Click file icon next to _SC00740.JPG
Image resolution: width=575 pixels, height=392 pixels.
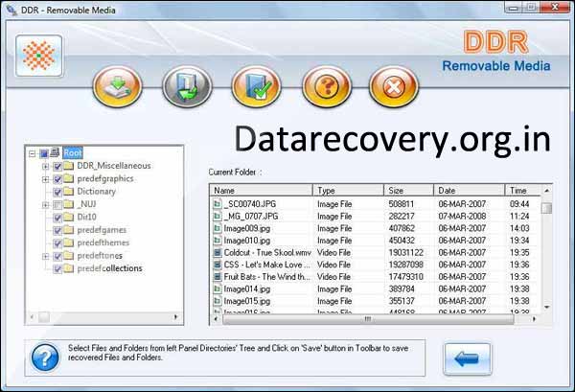tap(218, 203)
